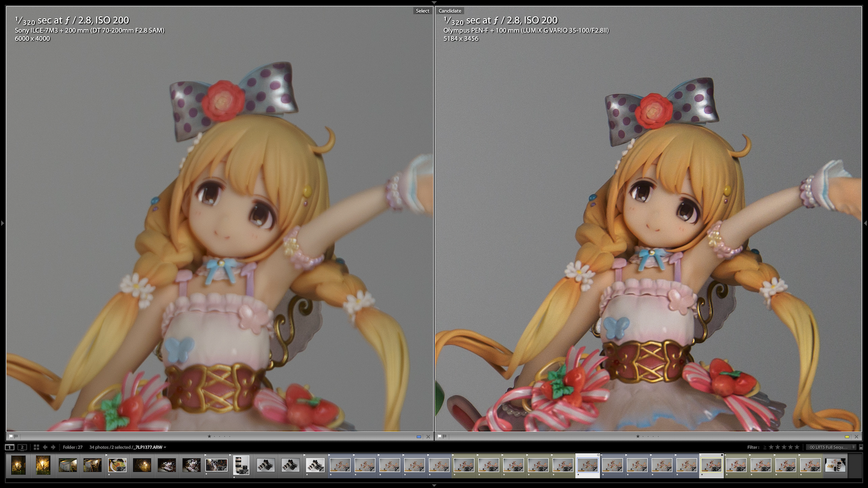Toggle the filmstrip filter switch

(x=861, y=447)
